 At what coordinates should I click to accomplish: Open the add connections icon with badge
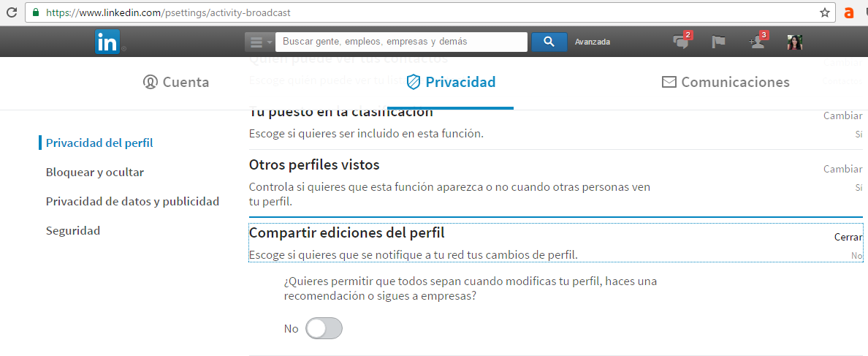tap(758, 42)
